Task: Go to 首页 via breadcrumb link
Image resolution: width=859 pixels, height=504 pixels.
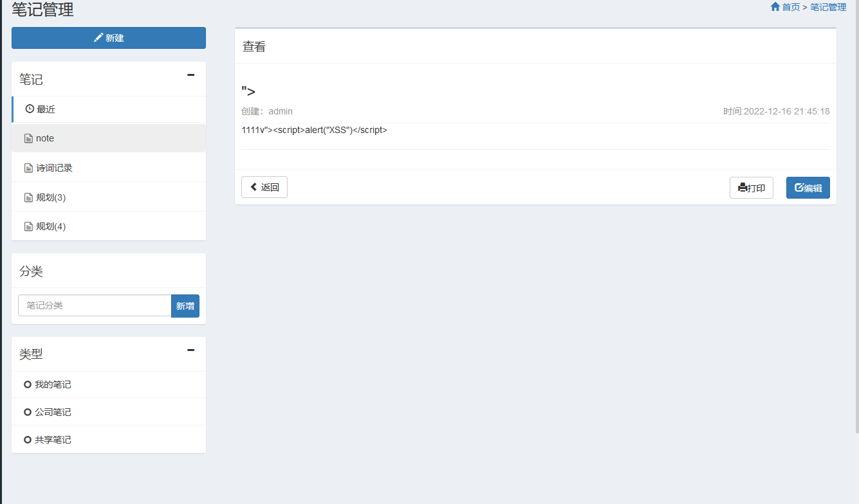Action: click(791, 7)
